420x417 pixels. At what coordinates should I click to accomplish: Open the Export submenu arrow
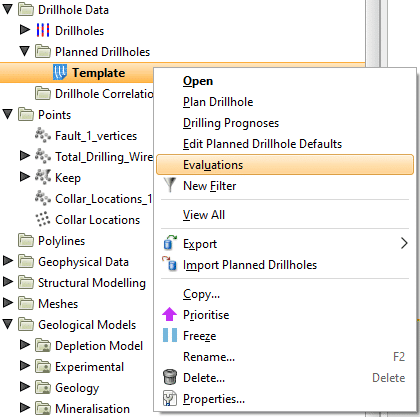click(404, 243)
